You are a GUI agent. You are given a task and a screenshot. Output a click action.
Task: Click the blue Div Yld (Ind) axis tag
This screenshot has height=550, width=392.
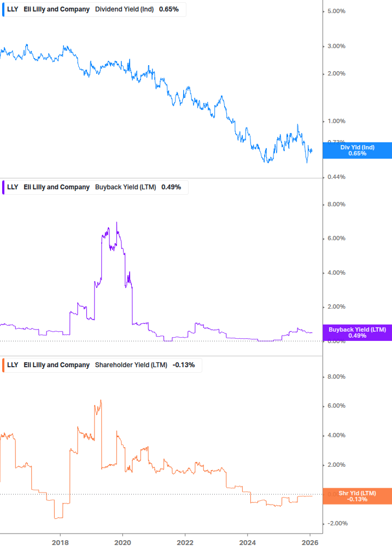(x=358, y=150)
